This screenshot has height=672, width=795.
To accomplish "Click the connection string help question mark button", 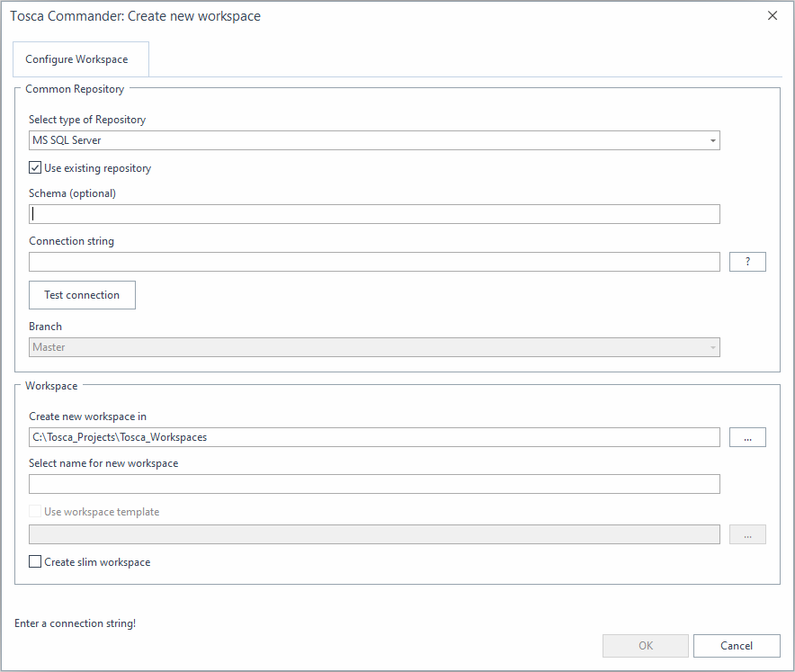I will 747,262.
